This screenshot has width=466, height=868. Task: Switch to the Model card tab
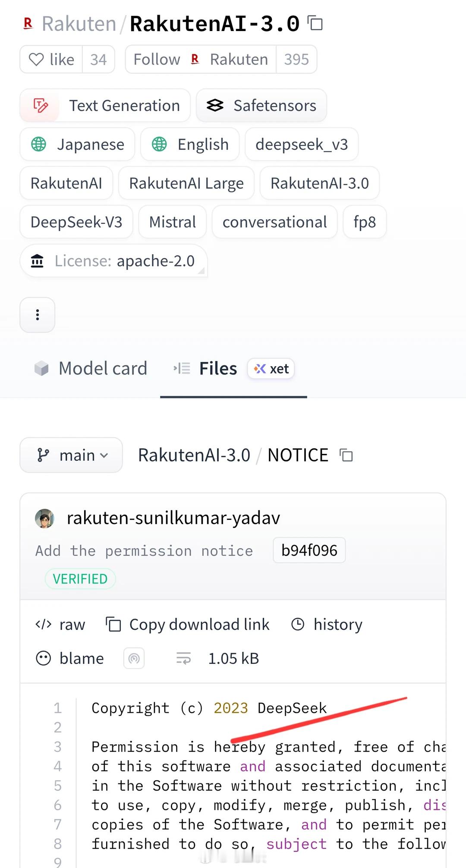point(91,368)
